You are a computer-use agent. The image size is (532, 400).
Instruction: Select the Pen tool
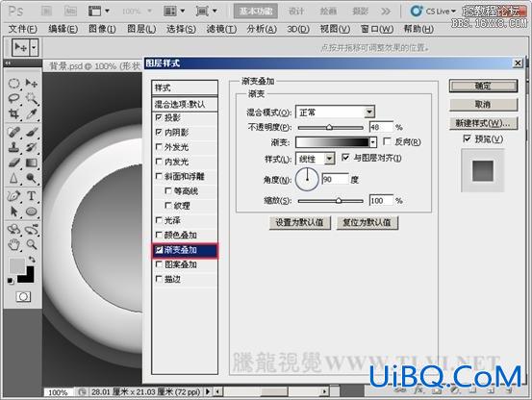click(x=13, y=196)
